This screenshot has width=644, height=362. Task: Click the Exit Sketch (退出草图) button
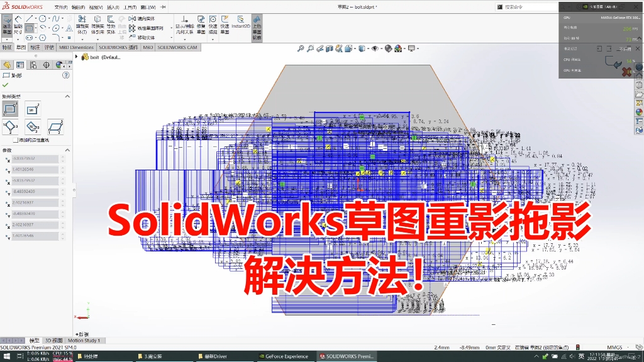(7, 25)
